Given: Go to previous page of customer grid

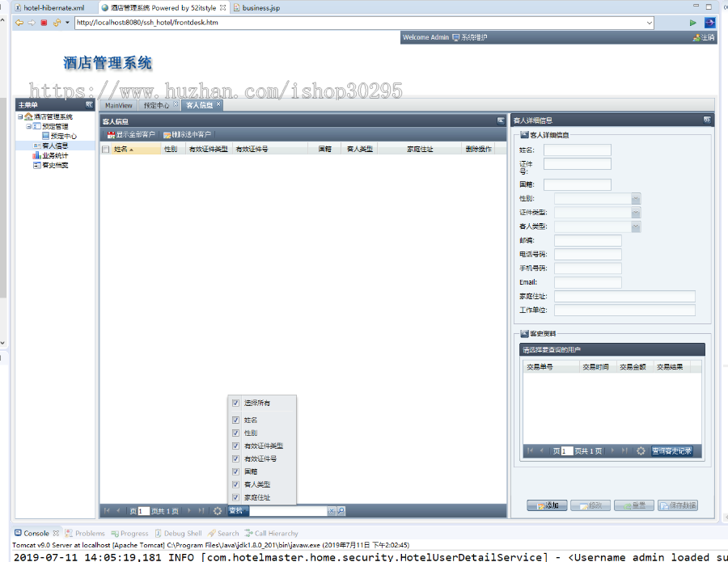Looking at the screenshot, I should point(118,511).
